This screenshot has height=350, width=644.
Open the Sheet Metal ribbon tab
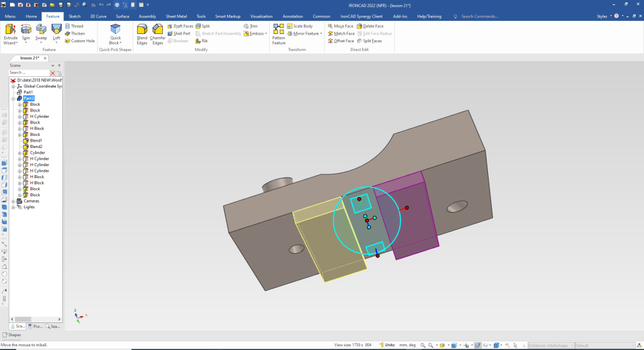(x=176, y=16)
